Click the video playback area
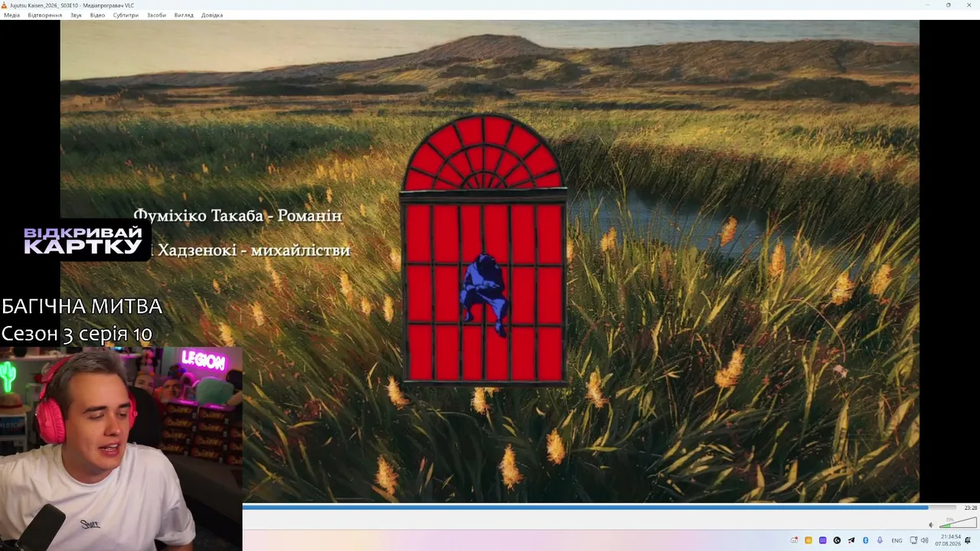Viewport: 980px width, 551px height. 490,261
